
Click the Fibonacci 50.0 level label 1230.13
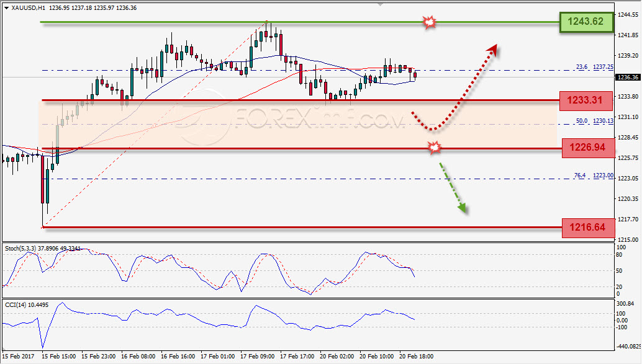595,121
